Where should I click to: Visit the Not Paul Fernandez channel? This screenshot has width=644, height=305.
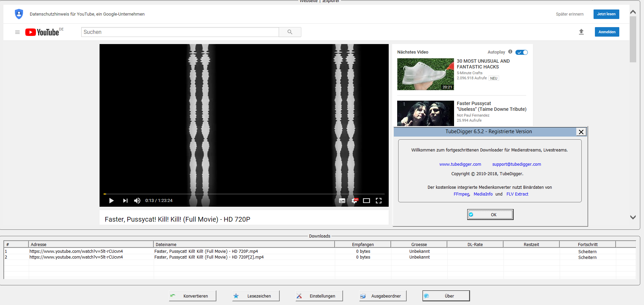pos(473,115)
